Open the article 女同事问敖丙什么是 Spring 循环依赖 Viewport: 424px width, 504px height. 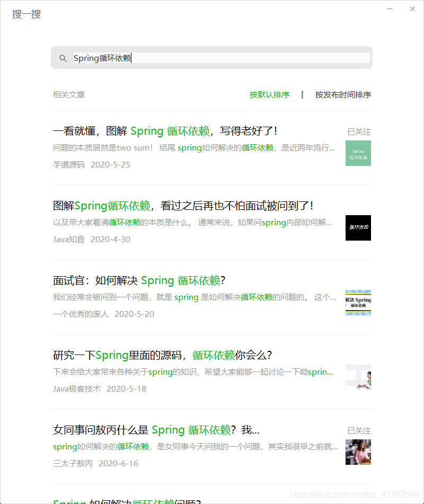[154, 429]
